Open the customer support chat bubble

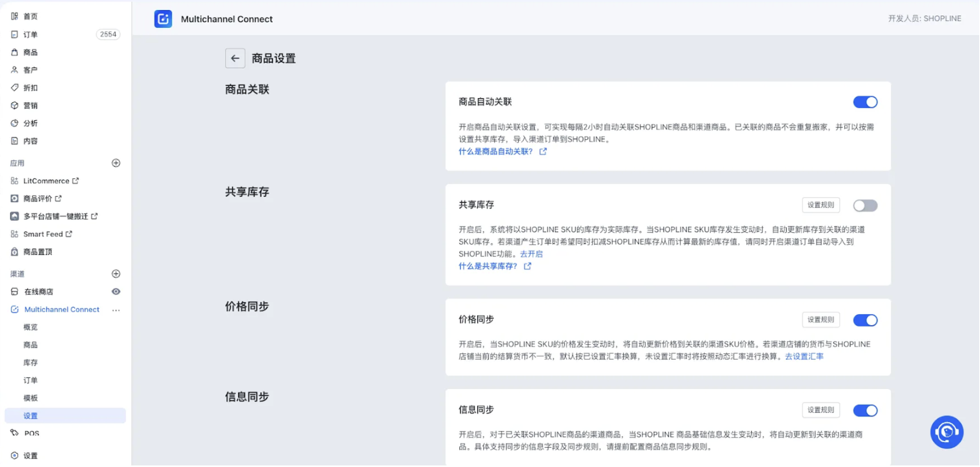coord(947,432)
